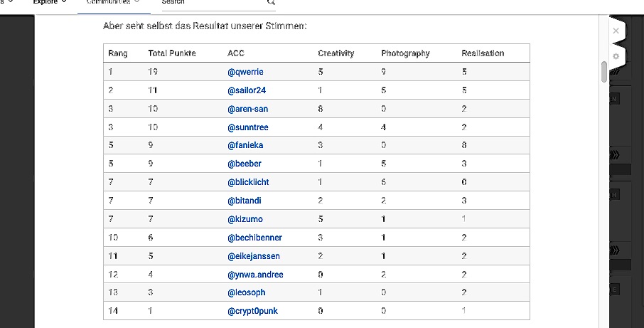The width and height of the screenshot is (644, 328).
Task: Expand the Explore dropdown menu
Action: pyautogui.click(x=50, y=2)
